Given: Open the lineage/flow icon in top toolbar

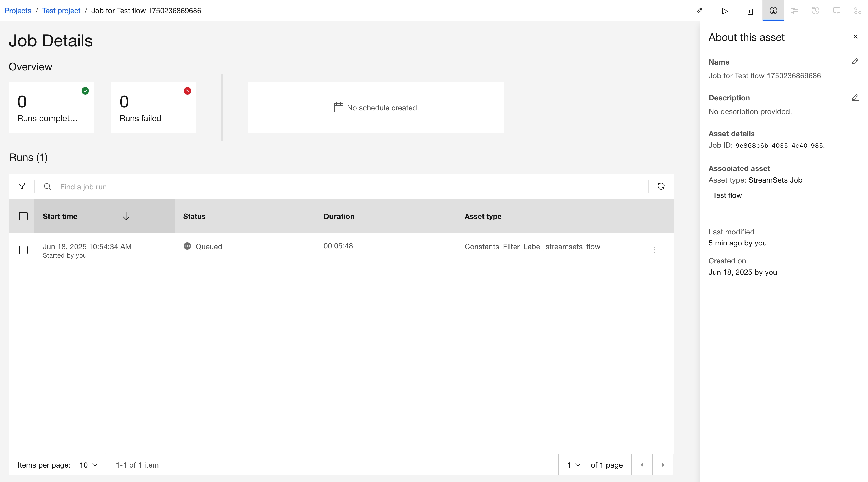Looking at the screenshot, I should point(794,11).
